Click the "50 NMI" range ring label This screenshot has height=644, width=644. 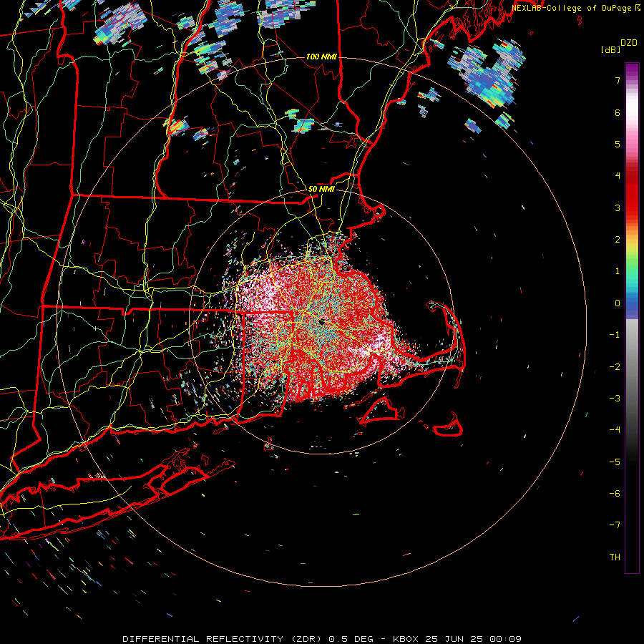pos(321,189)
